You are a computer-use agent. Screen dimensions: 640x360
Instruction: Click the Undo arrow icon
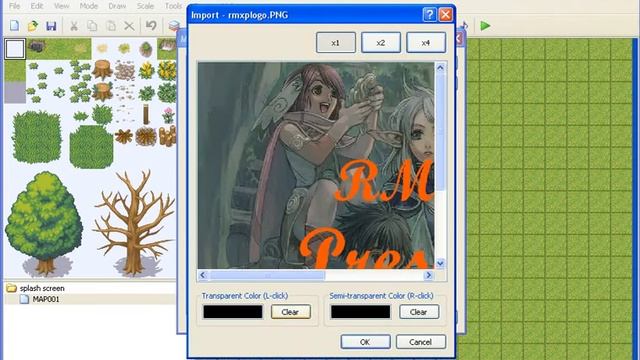pos(151,26)
